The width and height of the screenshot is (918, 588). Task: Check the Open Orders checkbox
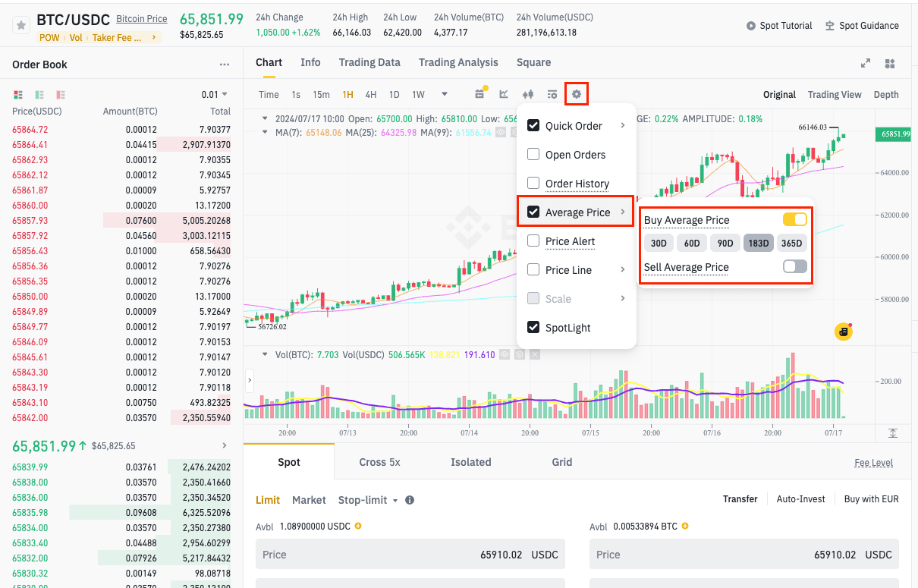(533, 155)
